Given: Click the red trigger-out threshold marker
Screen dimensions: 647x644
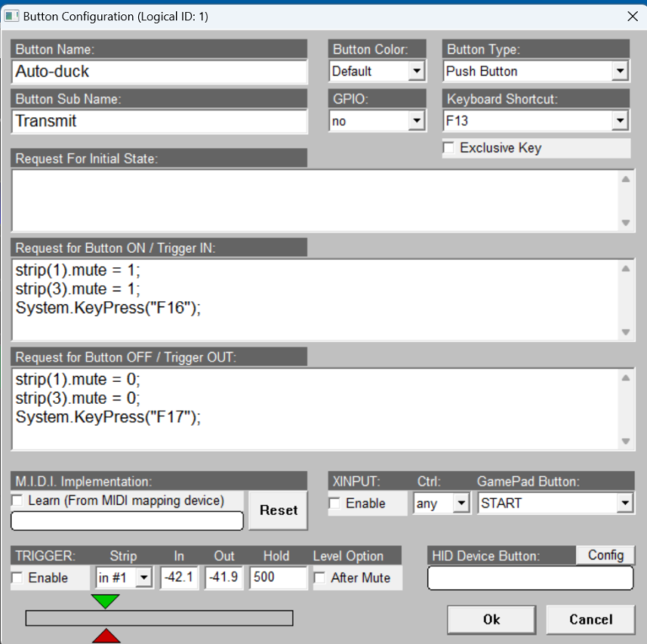Looking at the screenshot, I should coord(106,636).
